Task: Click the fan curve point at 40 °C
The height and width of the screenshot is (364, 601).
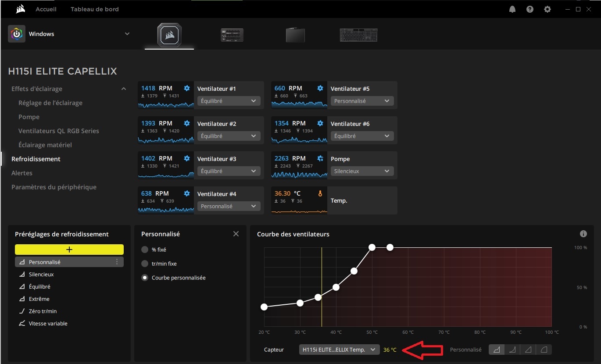Action: [336, 287]
